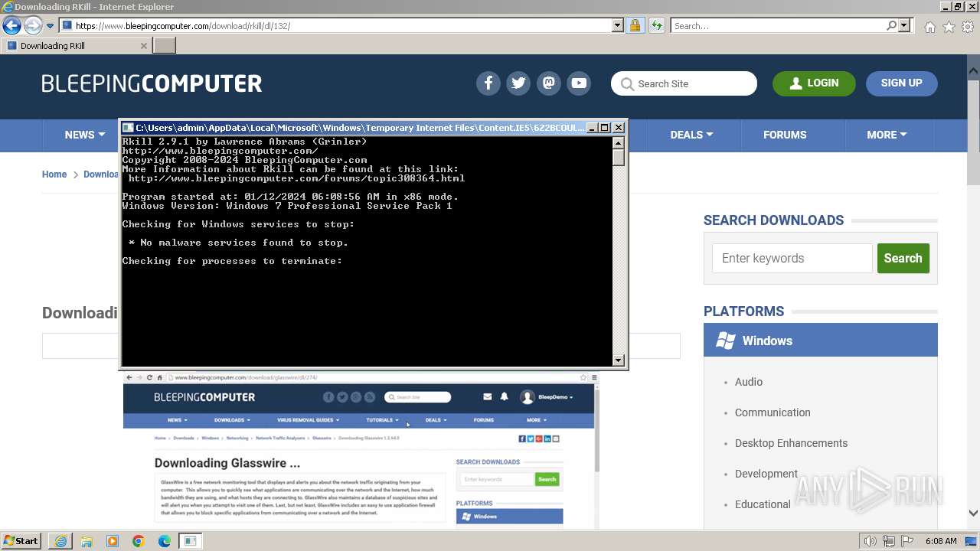980x551 pixels.
Task: Click the security lock icon
Action: click(635, 26)
